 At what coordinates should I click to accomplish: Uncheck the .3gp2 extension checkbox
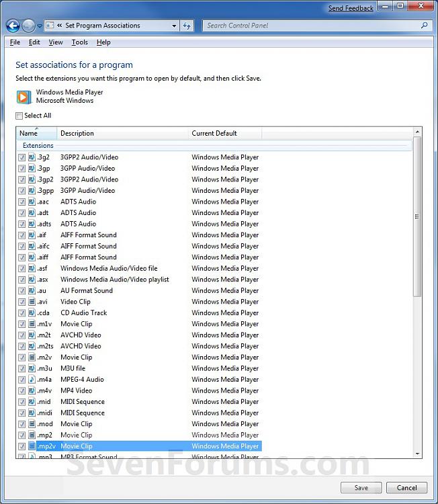pyautogui.click(x=21, y=179)
